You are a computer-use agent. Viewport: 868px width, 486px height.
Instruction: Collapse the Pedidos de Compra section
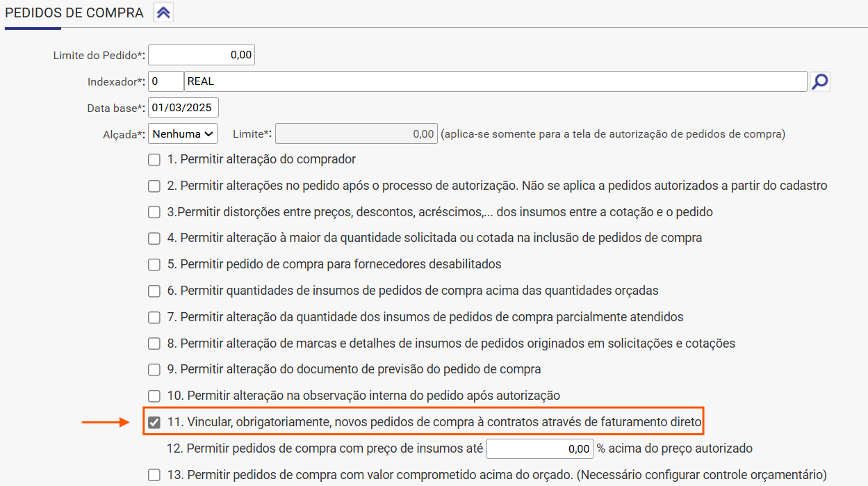(x=163, y=13)
